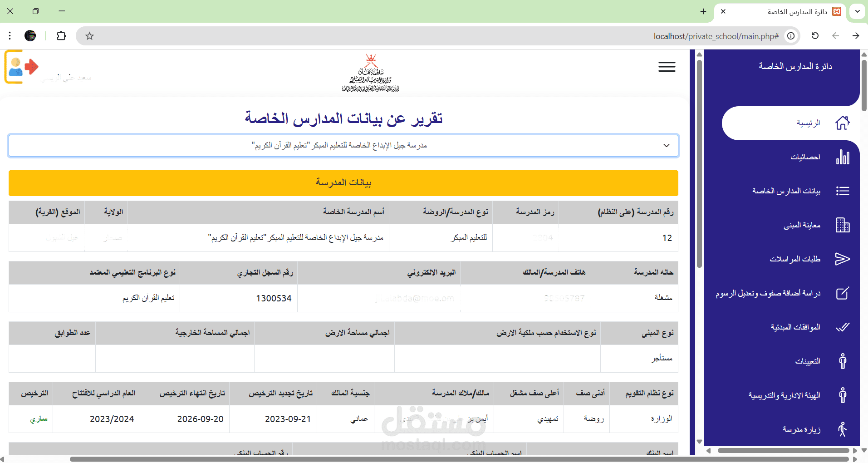
Task: Click the double checkmark approvals icon
Action: (843, 327)
